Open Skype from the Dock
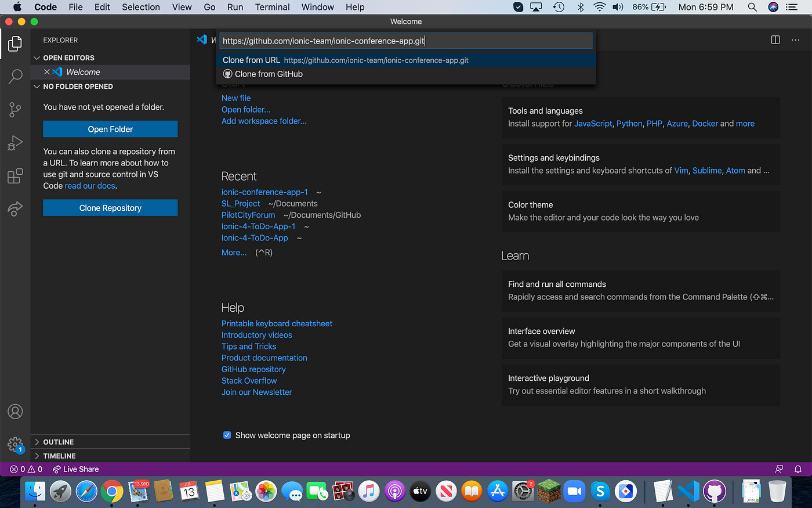 click(x=600, y=492)
